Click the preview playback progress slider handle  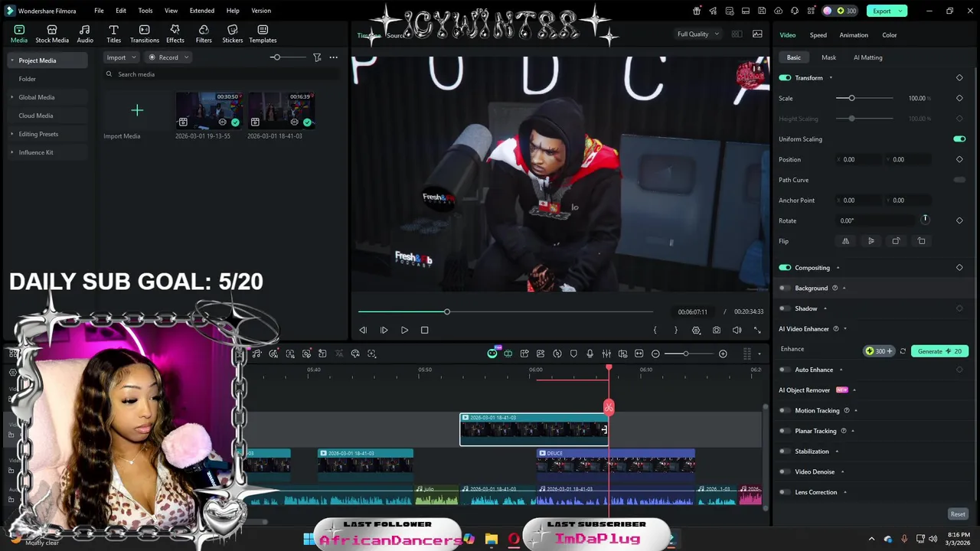click(x=447, y=311)
